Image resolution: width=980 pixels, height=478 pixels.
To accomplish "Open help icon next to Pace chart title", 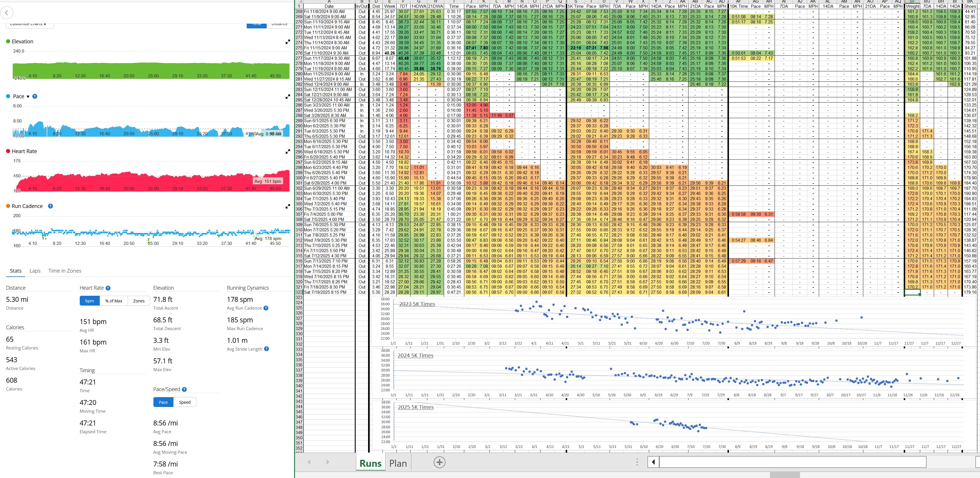I will pyautogui.click(x=35, y=96).
